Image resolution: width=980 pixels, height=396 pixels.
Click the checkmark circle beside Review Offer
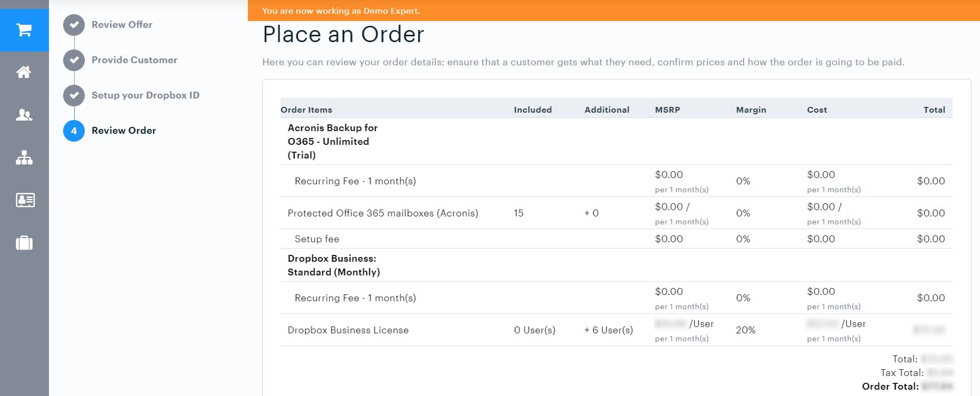tap(74, 25)
